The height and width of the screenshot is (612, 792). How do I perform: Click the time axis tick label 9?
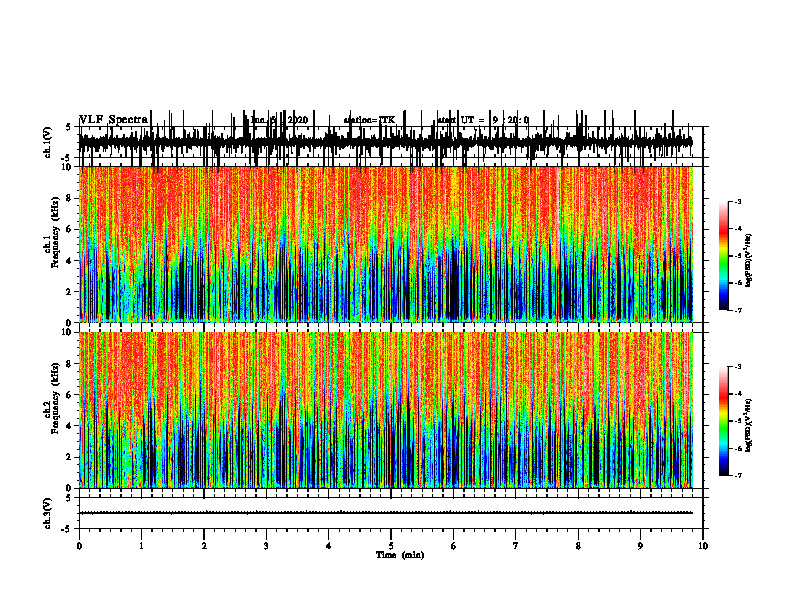640,546
